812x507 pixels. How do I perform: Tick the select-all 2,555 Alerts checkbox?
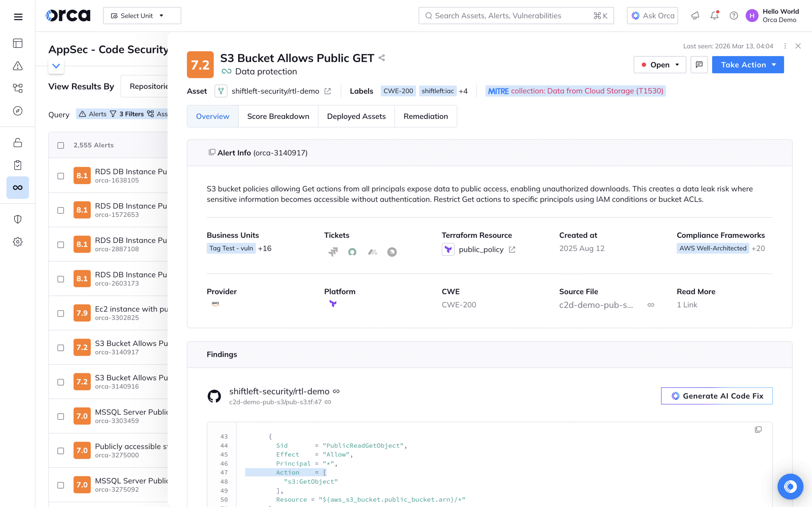(x=61, y=145)
